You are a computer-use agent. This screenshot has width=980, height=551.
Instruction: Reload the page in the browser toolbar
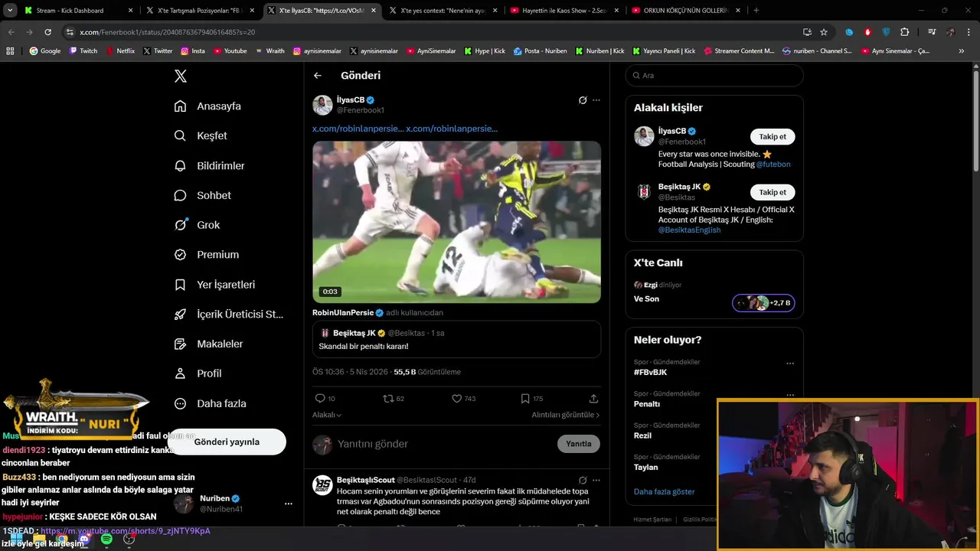tap(47, 32)
